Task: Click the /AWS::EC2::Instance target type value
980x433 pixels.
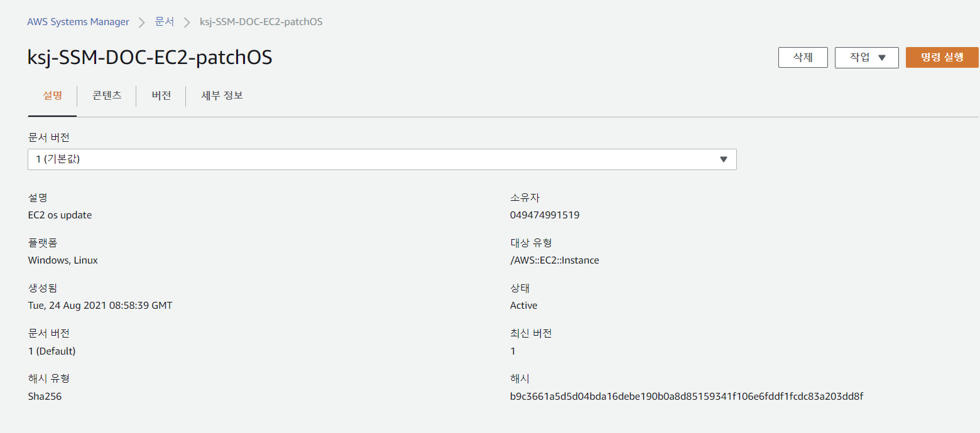Action: click(554, 260)
